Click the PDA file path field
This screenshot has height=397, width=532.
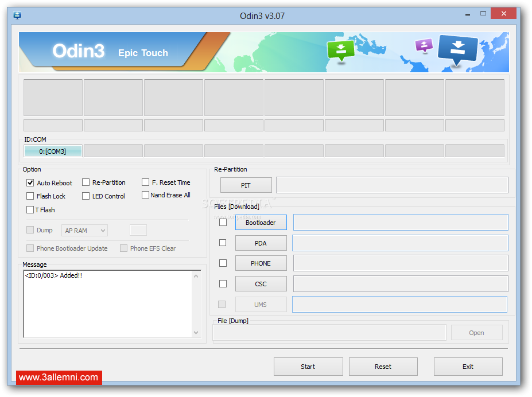400,243
